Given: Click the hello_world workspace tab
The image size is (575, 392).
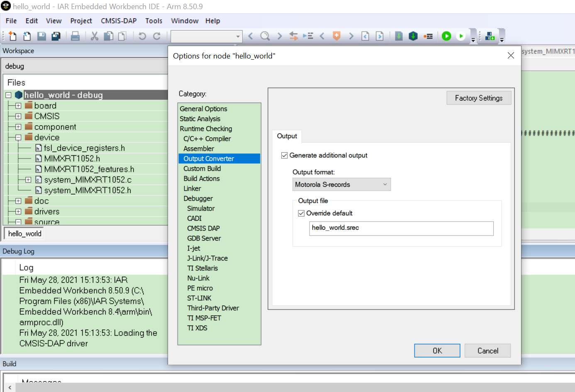Looking at the screenshot, I should pyautogui.click(x=24, y=234).
